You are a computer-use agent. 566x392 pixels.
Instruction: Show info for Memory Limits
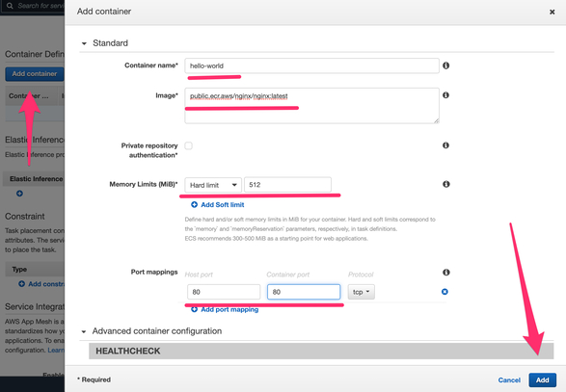pos(446,184)
